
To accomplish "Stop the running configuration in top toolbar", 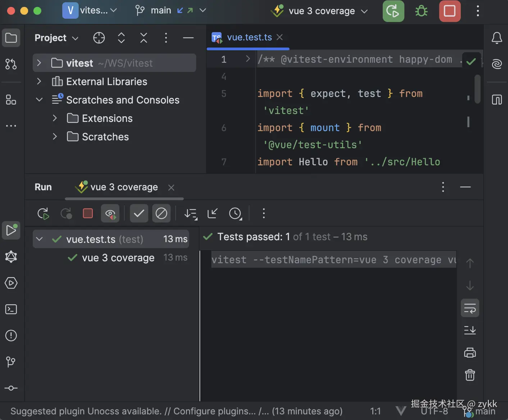I will point(450,11).
